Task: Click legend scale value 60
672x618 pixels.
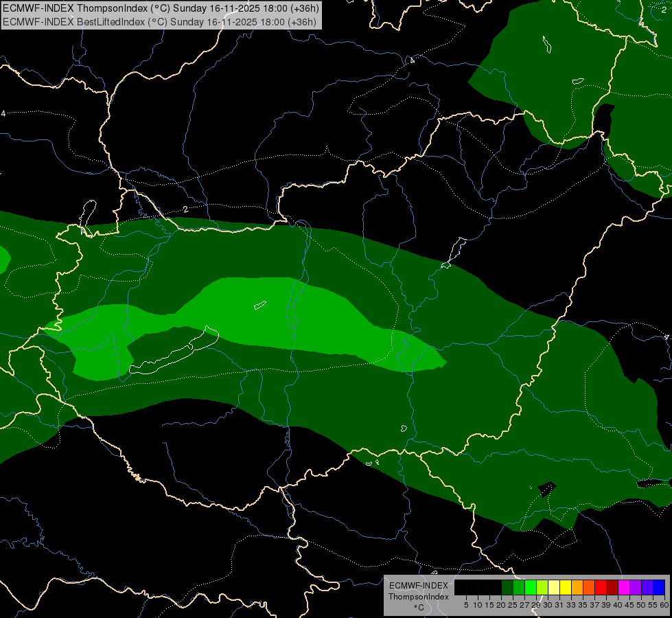Action: click(664, 605)
